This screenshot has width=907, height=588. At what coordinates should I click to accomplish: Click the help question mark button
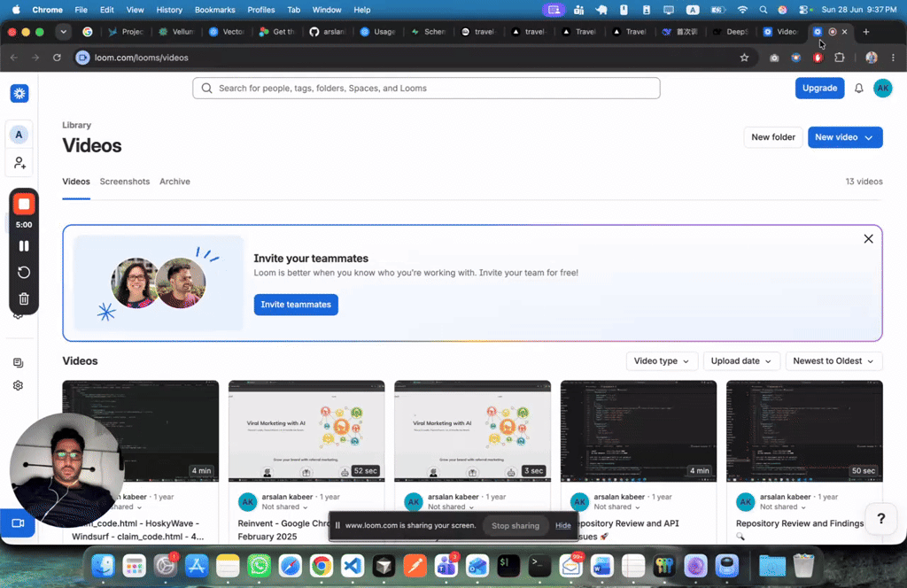881,519
